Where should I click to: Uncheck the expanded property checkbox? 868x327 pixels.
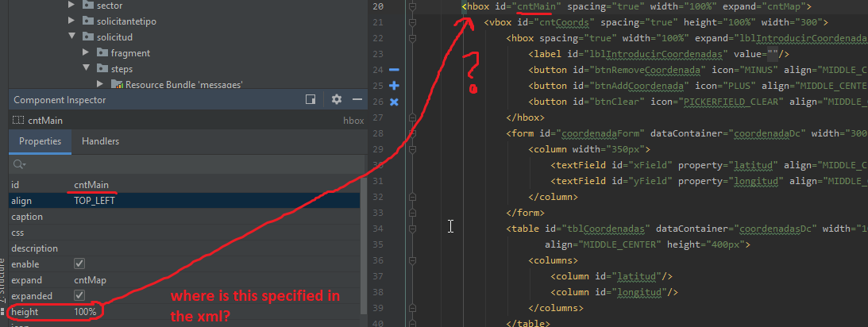[79, 296]
